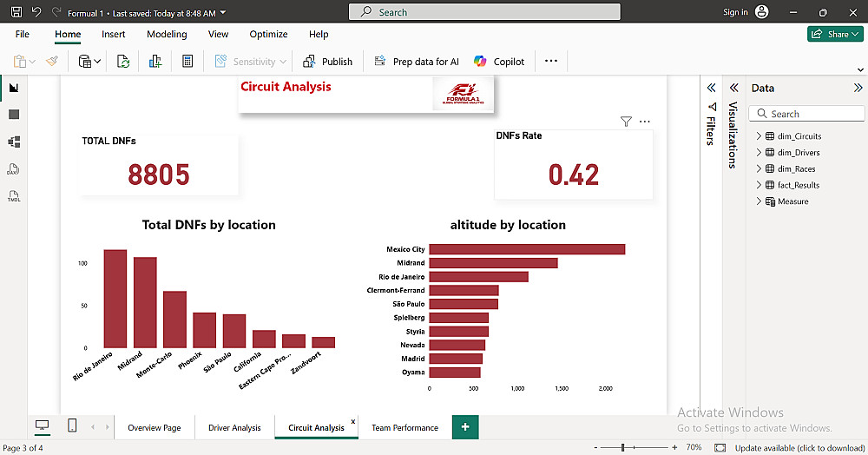Switch to Table view in left sidebar

click(14, 115)
